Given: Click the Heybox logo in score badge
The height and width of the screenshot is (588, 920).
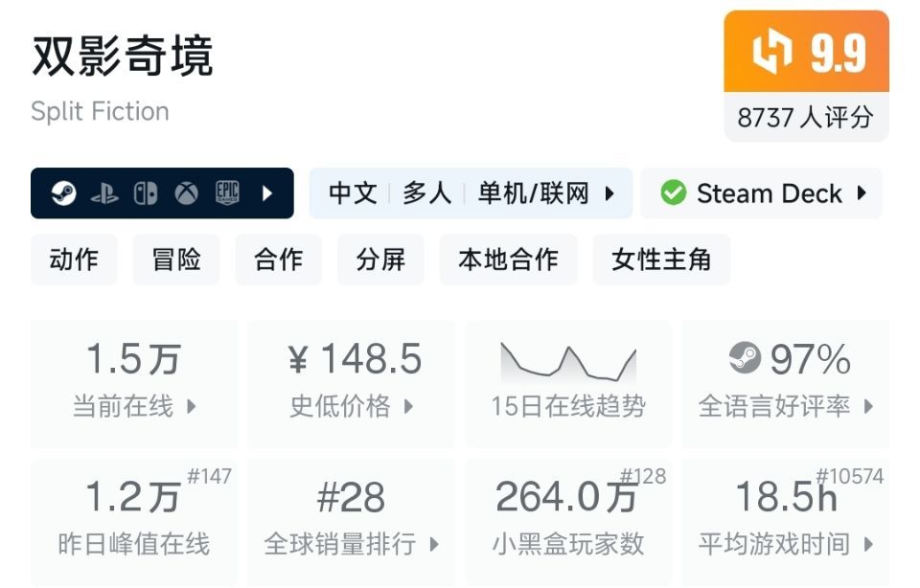Looking at the screenshot, I should coord(772,52).
